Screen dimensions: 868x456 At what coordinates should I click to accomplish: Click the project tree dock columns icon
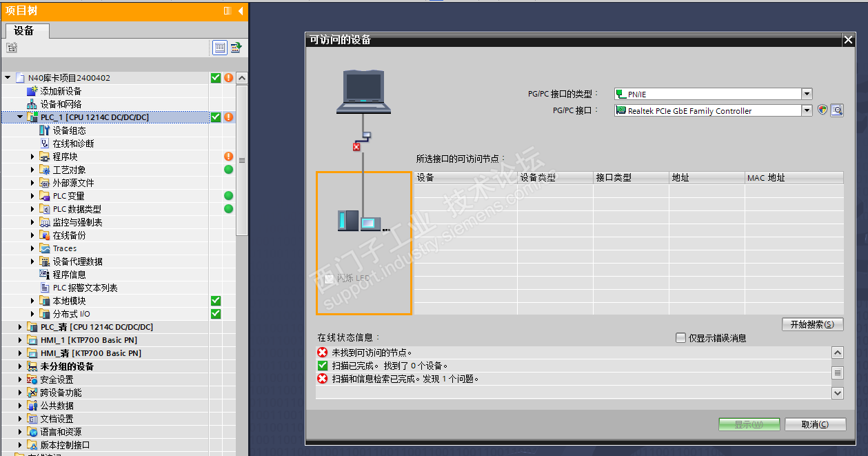[228, 11]
